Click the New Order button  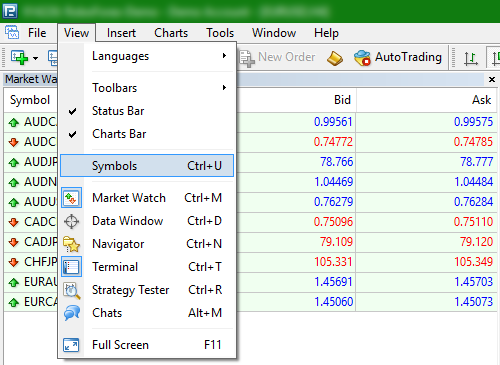pos(277,57)
